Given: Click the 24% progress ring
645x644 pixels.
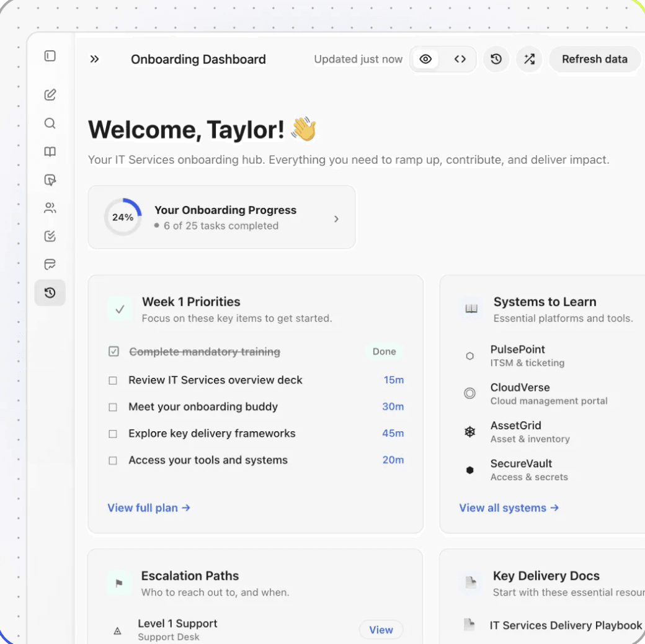Looking at the screenshot, I should tap(123, 217).
